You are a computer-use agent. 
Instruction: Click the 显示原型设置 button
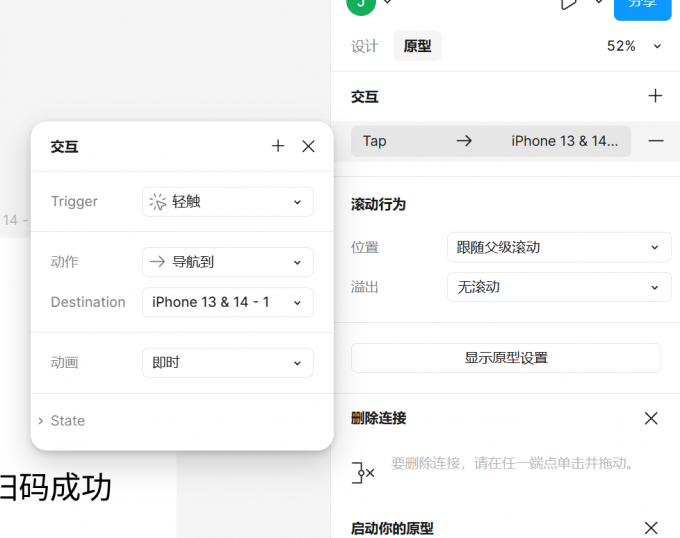pos(506,358)
